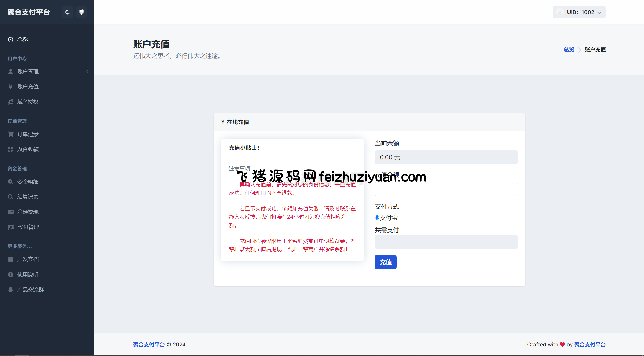The height and width of the screenshot is (356, 644).
Task: Click the 产品交流群 bell icon
Action: [11, 290]
